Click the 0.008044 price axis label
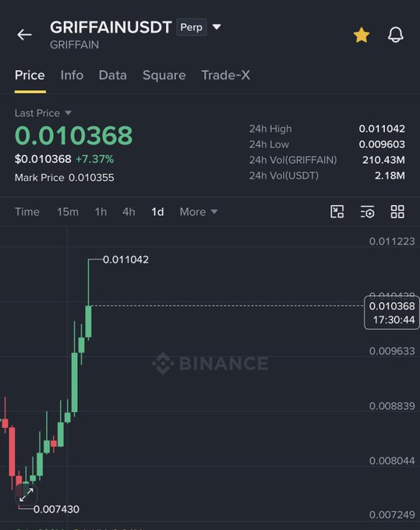The image size is (420, 530). point(392,461)
